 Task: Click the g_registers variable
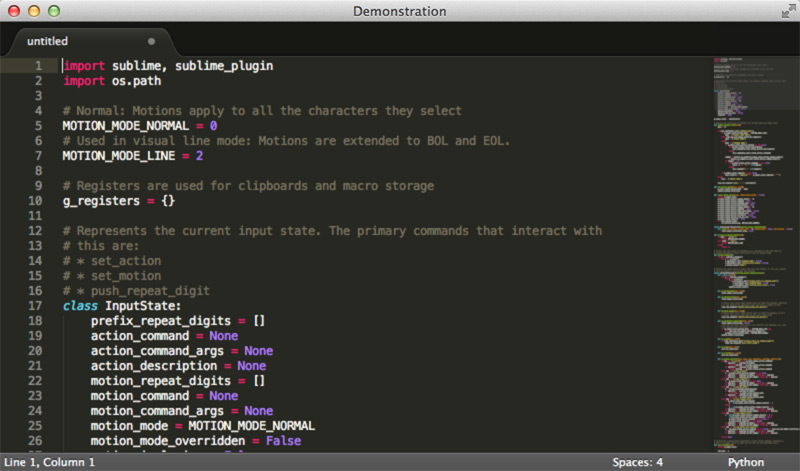101,202
